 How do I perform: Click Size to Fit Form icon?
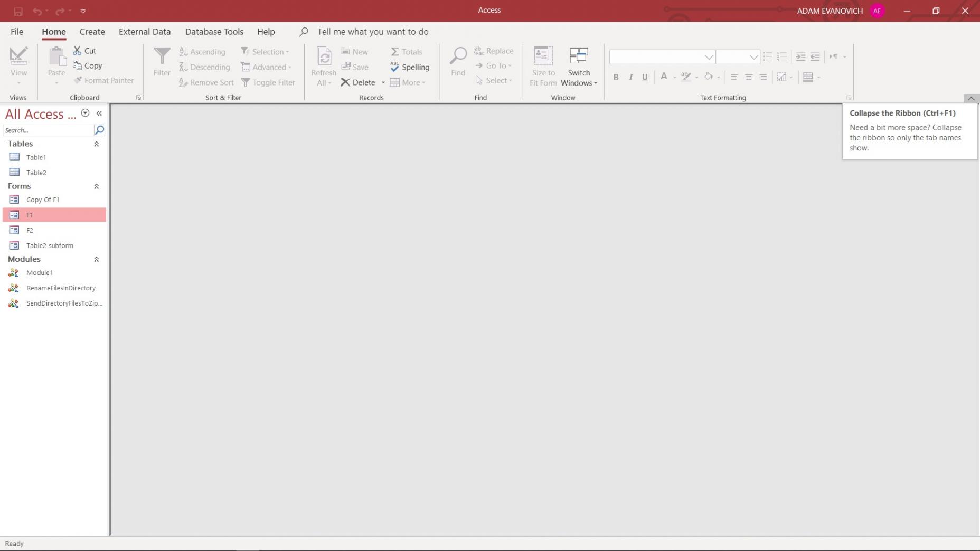tap(543, 56)
